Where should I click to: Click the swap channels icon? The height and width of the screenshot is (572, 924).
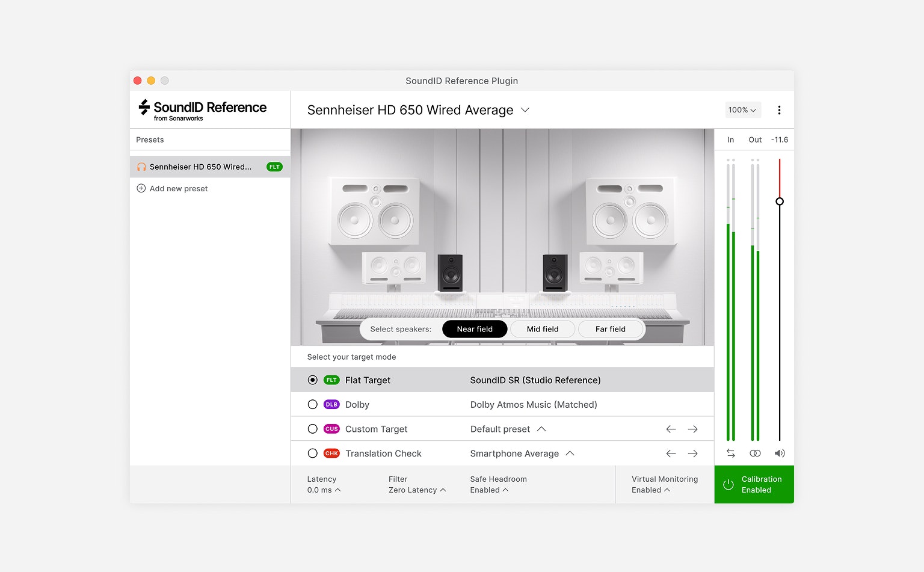(x=730, y=453)
